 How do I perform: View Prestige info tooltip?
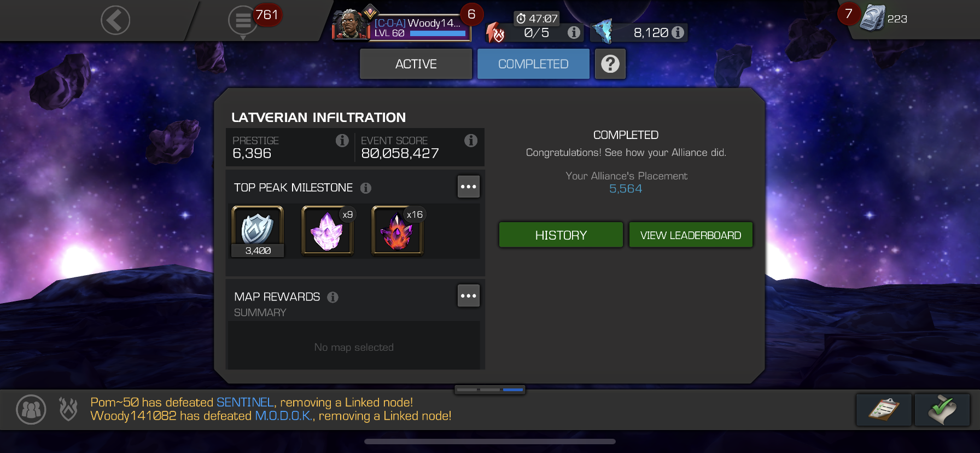tap(342, 141)
